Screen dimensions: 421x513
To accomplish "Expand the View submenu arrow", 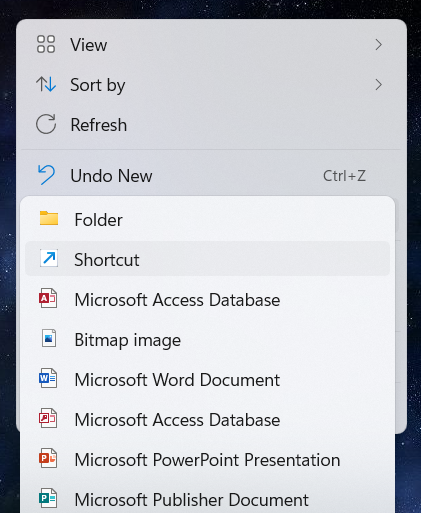I will tap(378, 45).
